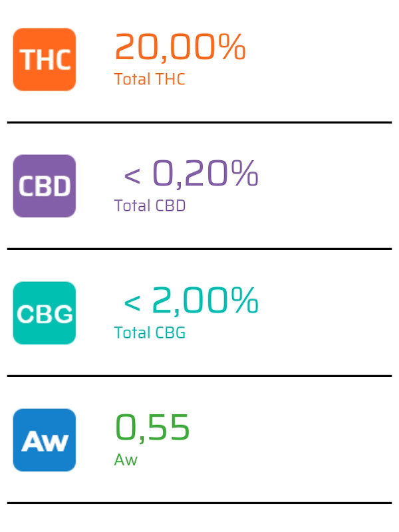Click the blue Aw icon

click(x=45, y=440)
